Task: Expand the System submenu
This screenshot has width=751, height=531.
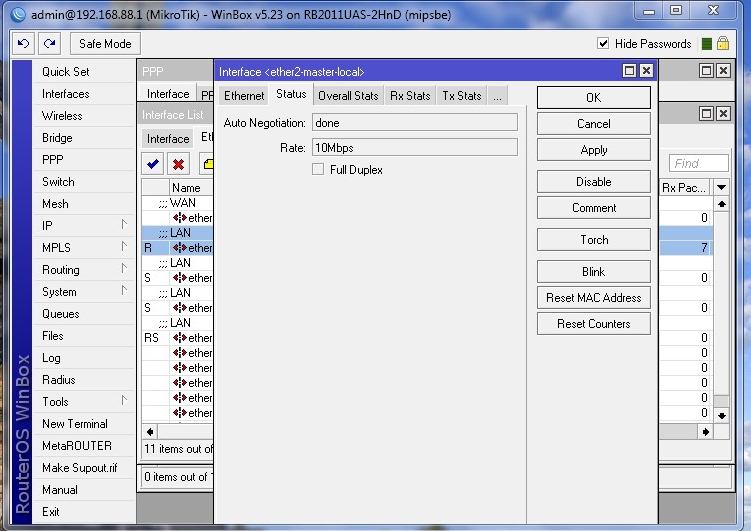Action: [124, 291]
